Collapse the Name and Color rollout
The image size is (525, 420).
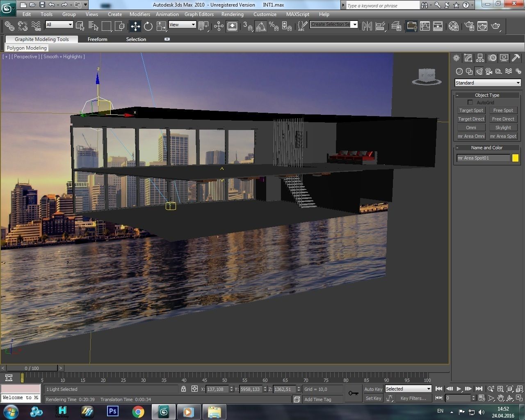click(487, 148)
